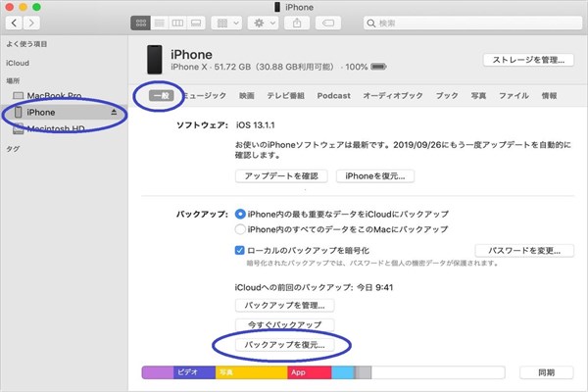Click the 同期 sync button
Viewport: 588px width, 392px height.
(x=547, y=372)
